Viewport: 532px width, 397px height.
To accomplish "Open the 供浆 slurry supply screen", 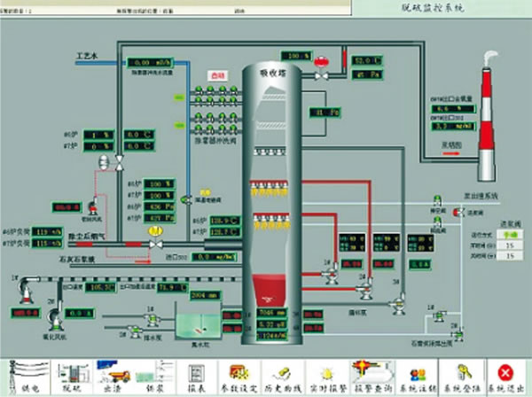I will point(154,377).
